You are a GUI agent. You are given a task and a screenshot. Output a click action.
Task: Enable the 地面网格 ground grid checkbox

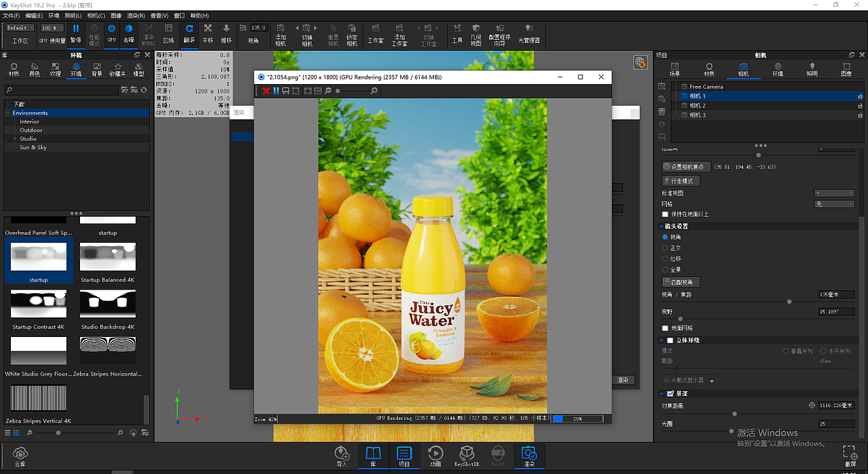click(665, 328)
